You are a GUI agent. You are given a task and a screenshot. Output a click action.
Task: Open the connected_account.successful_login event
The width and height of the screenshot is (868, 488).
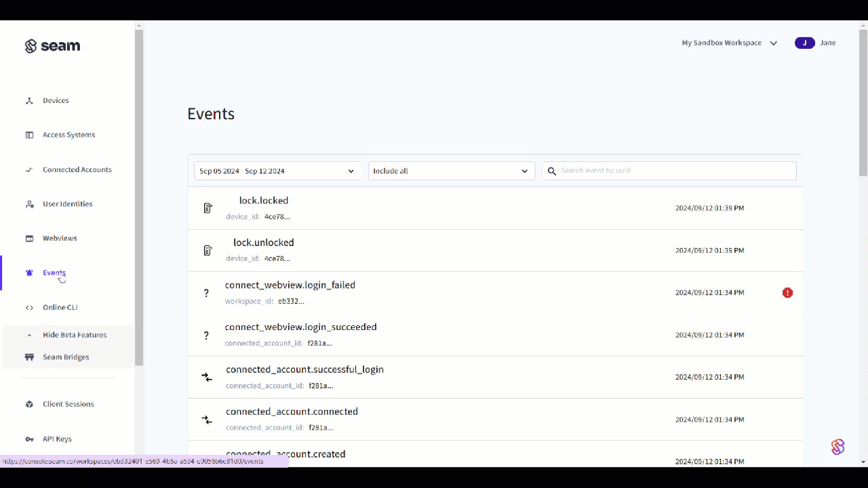click(496, 377)
